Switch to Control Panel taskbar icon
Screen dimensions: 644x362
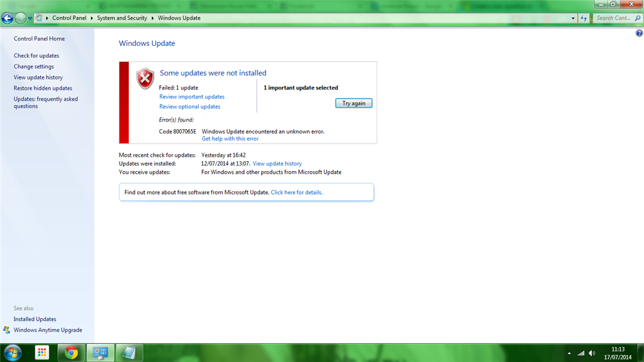click(x=100, y=353)
